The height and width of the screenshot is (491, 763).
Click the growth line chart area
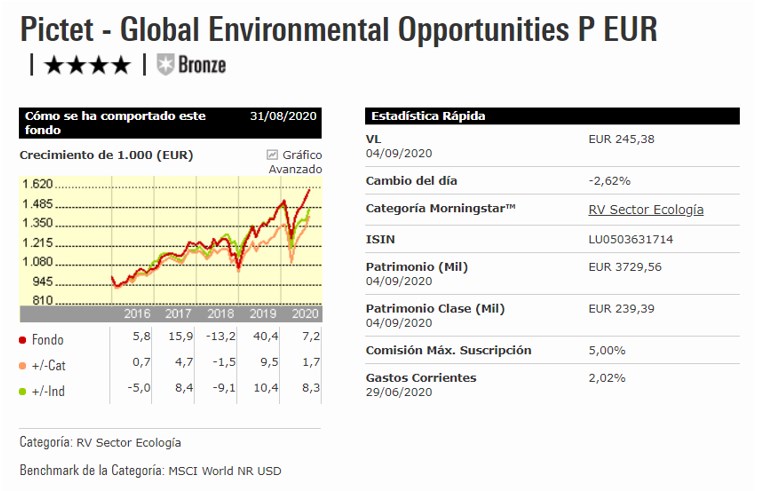210,240
